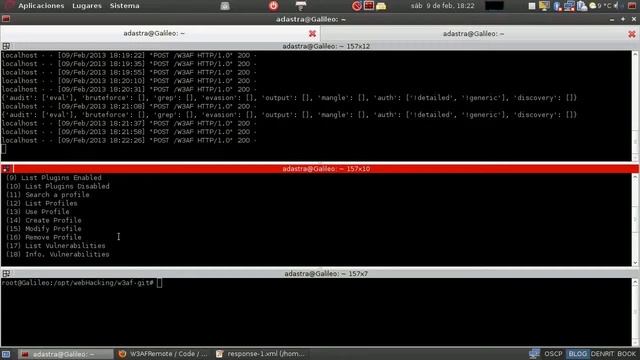This screenshot has width=640, height=360.
Task: Click the '[15] Modify Profile' line
Action: point(43,229)
